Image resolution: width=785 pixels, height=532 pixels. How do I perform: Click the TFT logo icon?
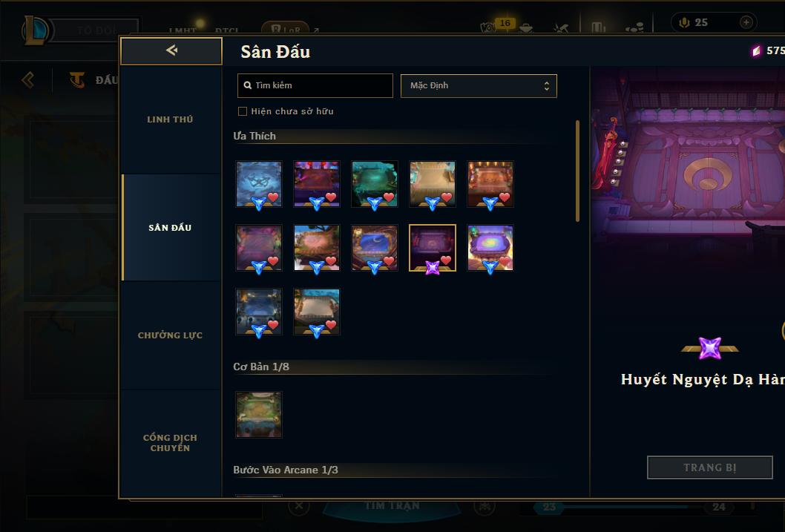(x=77, y=79)
